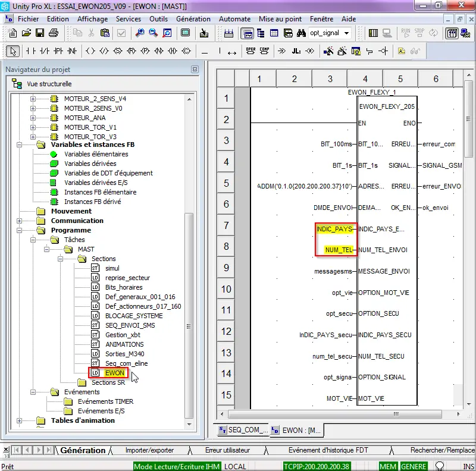476x471 pixels.
Task: Insert a negative transition contact
Action: click(72, 51)
